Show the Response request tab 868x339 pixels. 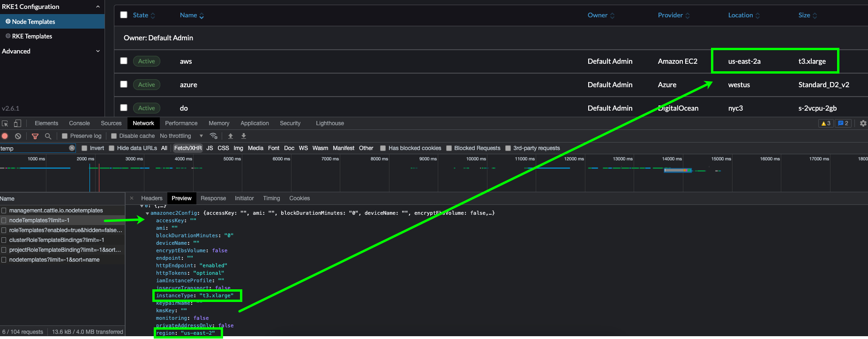(x=213, y=198)
